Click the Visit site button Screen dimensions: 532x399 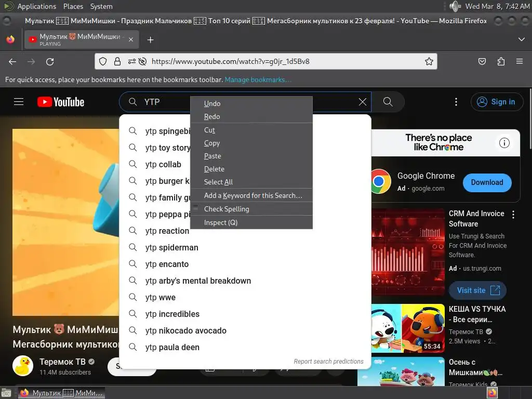point(478,290)
